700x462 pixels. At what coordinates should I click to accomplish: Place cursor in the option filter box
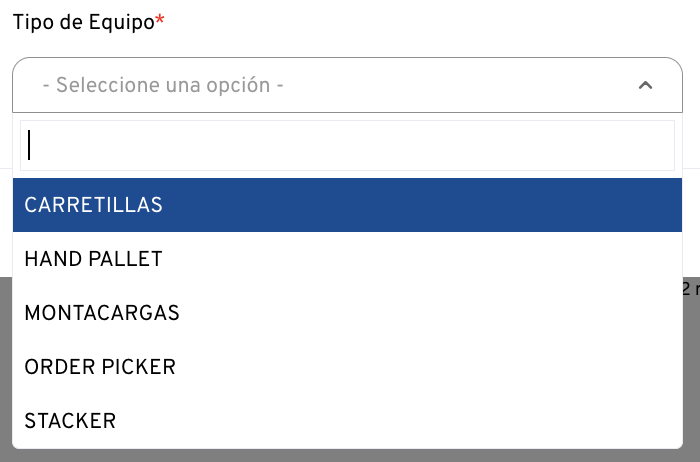click(347, 146)
